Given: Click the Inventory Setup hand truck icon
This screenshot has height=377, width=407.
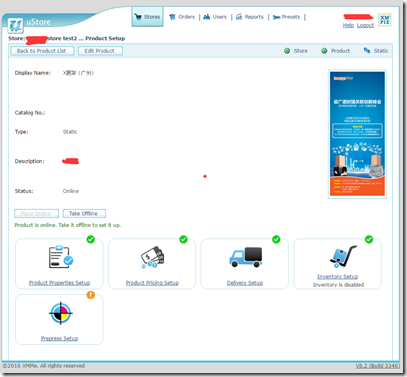Looking at the screenshot, I should pos(343,256).
